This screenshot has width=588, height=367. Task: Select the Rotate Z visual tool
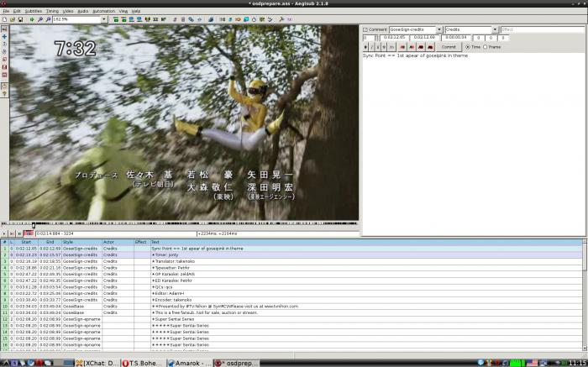[x=4, y=44]
